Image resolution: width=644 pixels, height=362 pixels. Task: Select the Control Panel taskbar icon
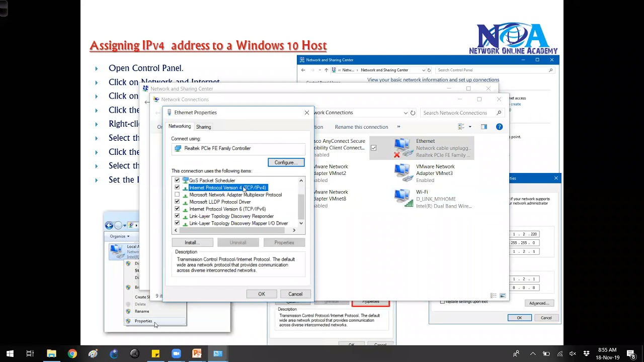click(x=218, y=353)
